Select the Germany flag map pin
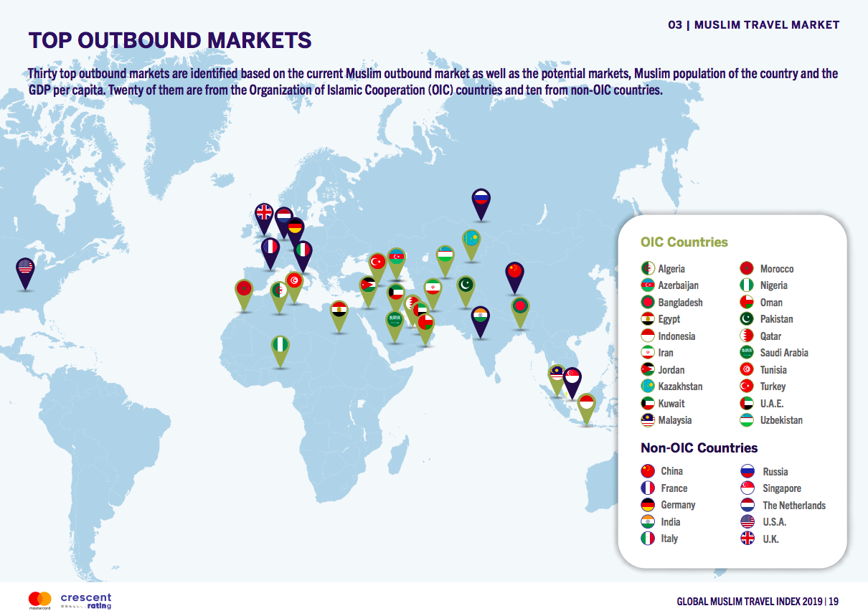868x616 pixels. coord(295,233)
